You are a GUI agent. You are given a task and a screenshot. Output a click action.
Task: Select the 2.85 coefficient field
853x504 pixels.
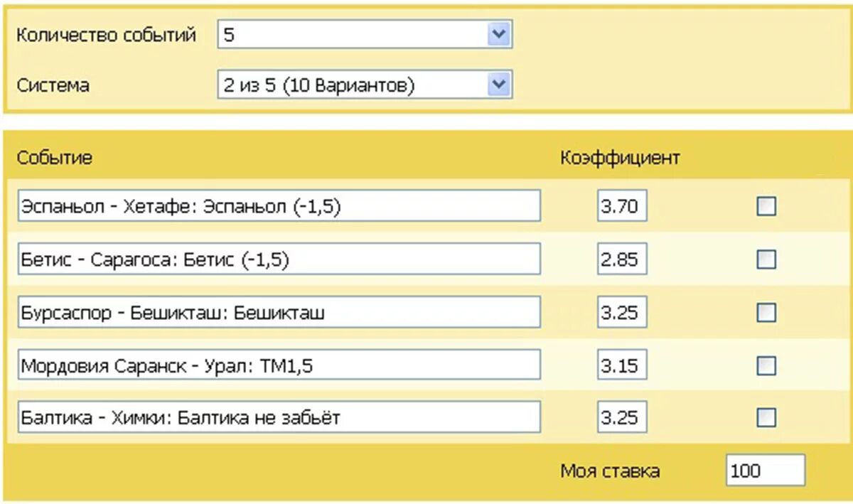[622, 259]
